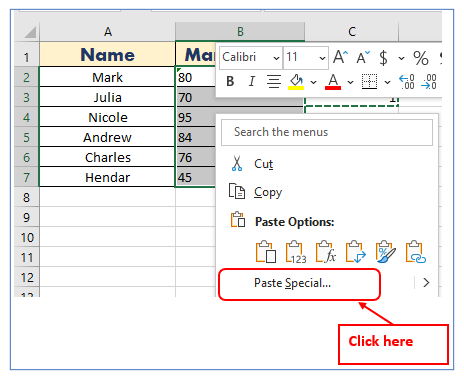Click Paste Special... menu entry

292,283
